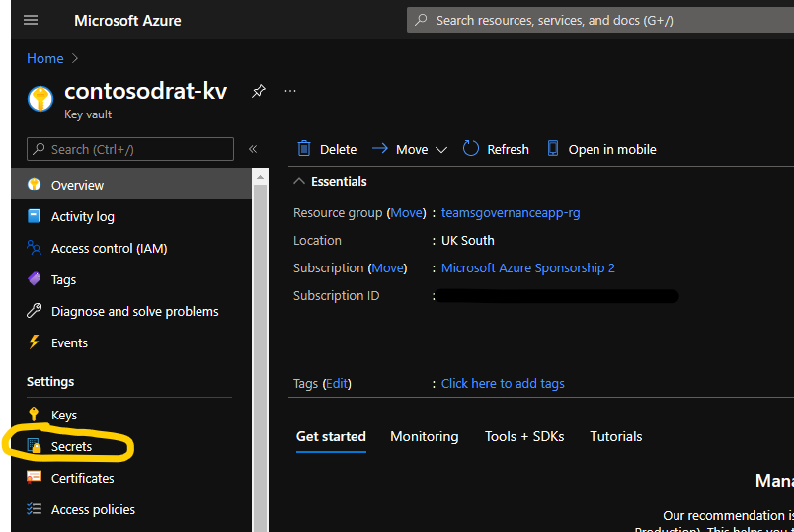Click the Delete trash icon
Viewport: 794px width, 532px height.
tap(304, 148)
